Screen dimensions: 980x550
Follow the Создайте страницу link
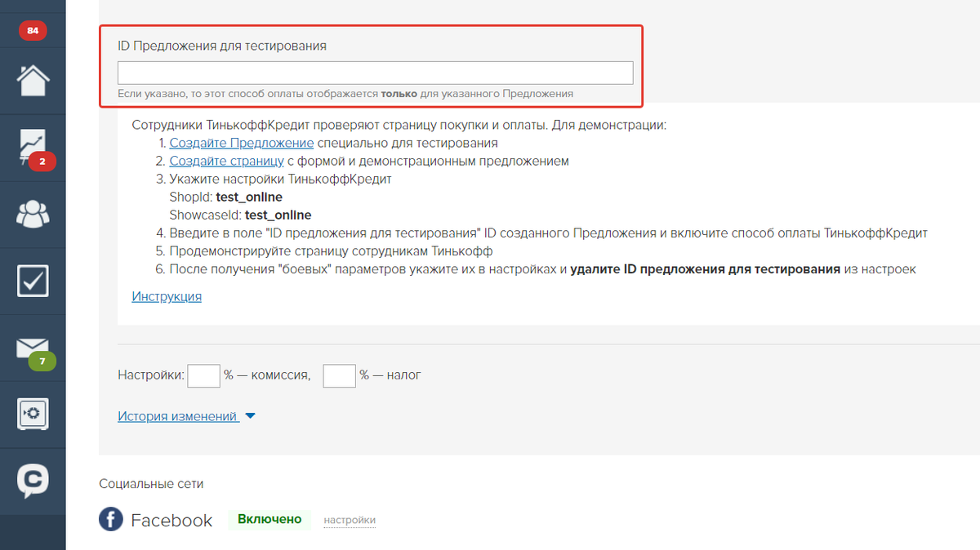pyautogui.click(x=226, y=161)
